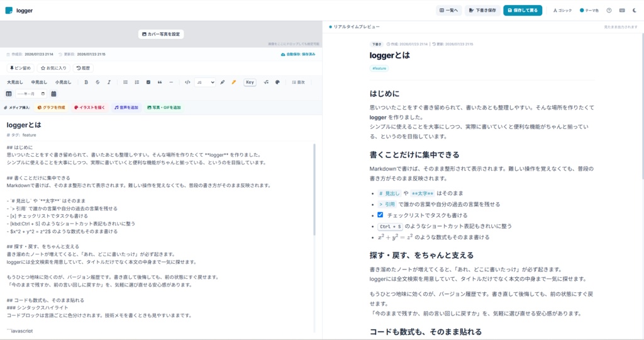This screenshot has width=644, height=340.
Task: Click the year-month date input field
Action: [31, 94]
